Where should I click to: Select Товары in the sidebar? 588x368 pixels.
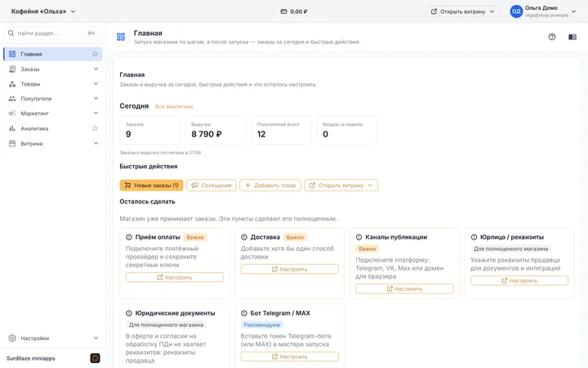(x=53, y=83)
